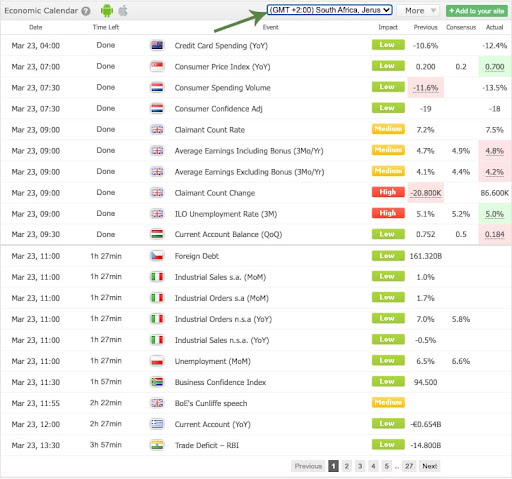Open the GMT +2:00 timezone dropdown
This screenshot has height=479, width=512.
329,10
